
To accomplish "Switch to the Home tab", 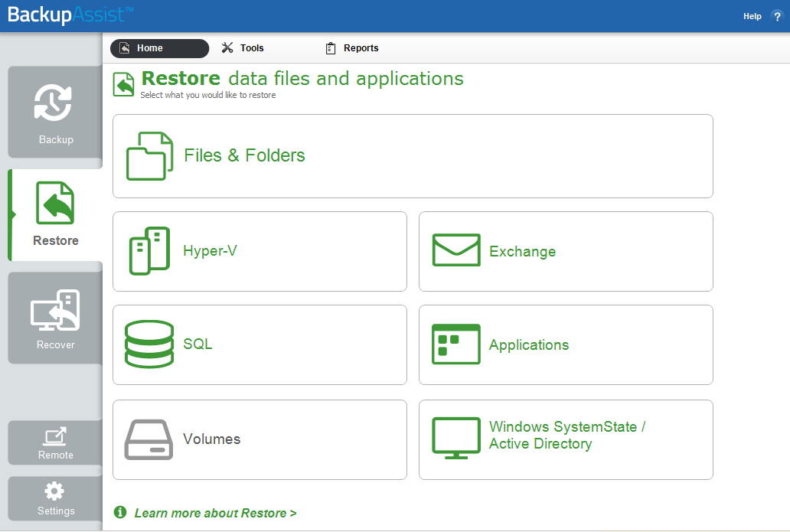I will 159,48.
